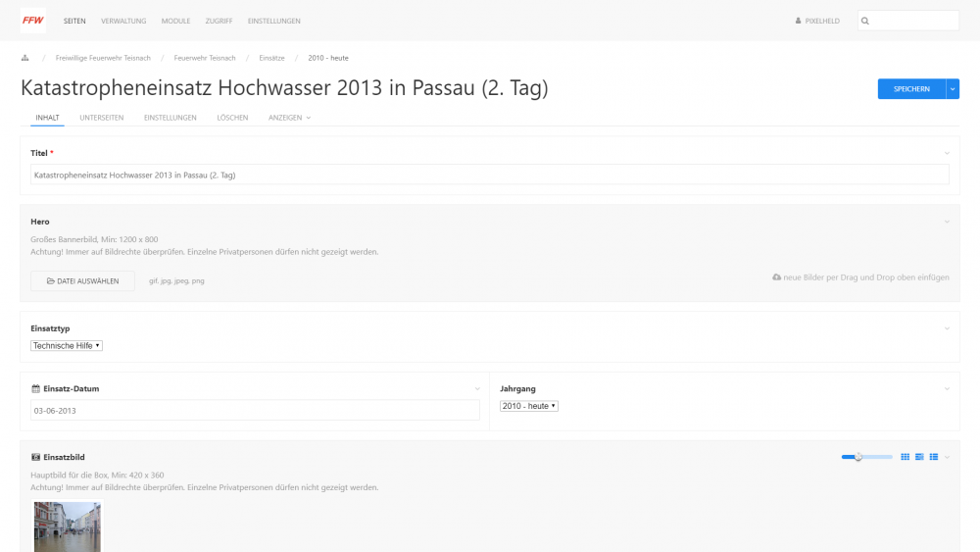
Task: Click the Pixelheld user profile icon
Action: 798,21
